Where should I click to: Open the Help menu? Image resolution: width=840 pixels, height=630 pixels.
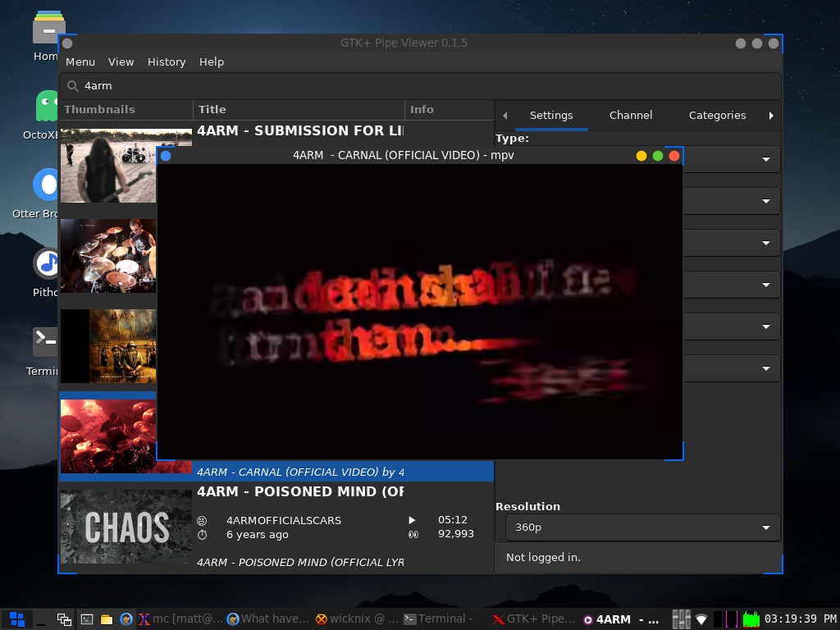click(x=212, y=62)
